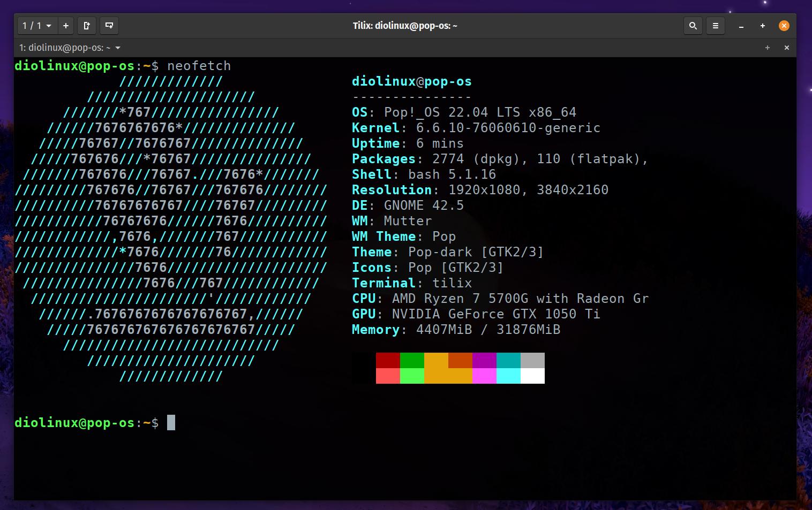The width and height of the screenshot is (812, 510).
Task: Click the window title 'Tilix: diolinux@pop-os: ~'
Action: tap(405, 26)
